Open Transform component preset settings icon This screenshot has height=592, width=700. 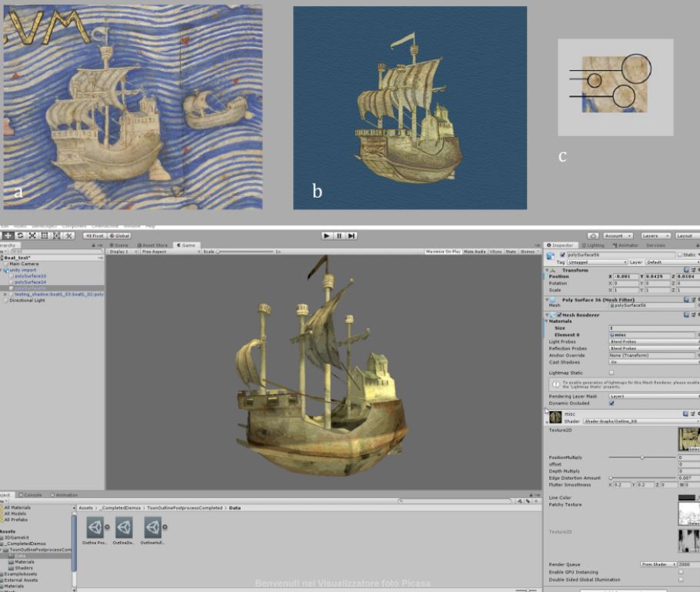point(693,270)
